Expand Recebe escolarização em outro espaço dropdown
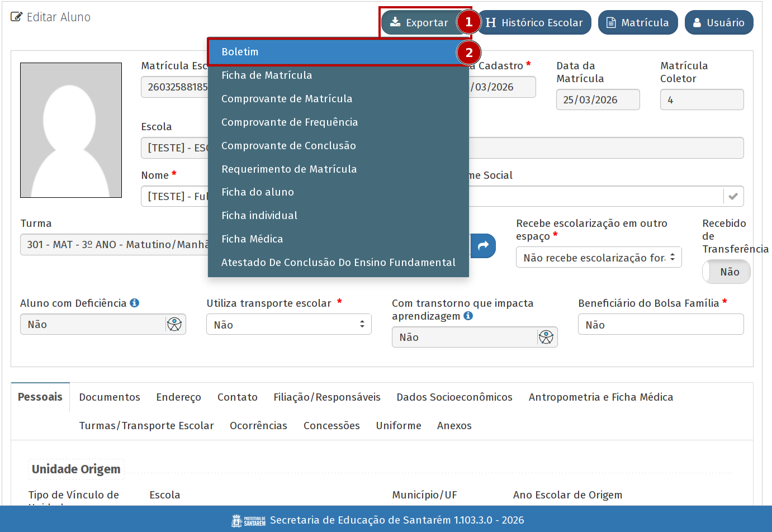 598,258
